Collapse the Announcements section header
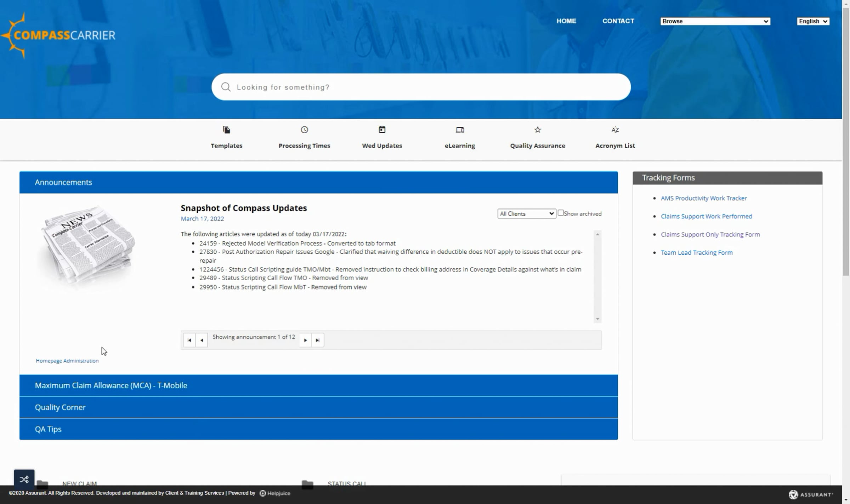 (318, 182)
